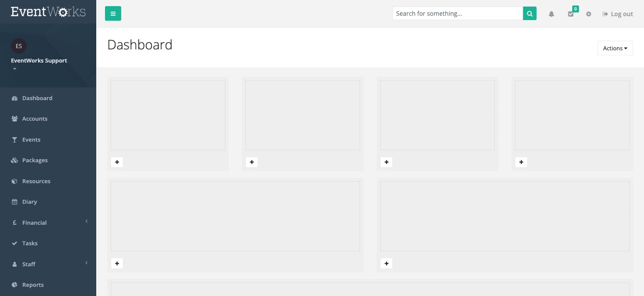This screenshot has height=296, width=644.
Task: Expand the EventWorks Support user dropdown
Action: tap(39, 64)
